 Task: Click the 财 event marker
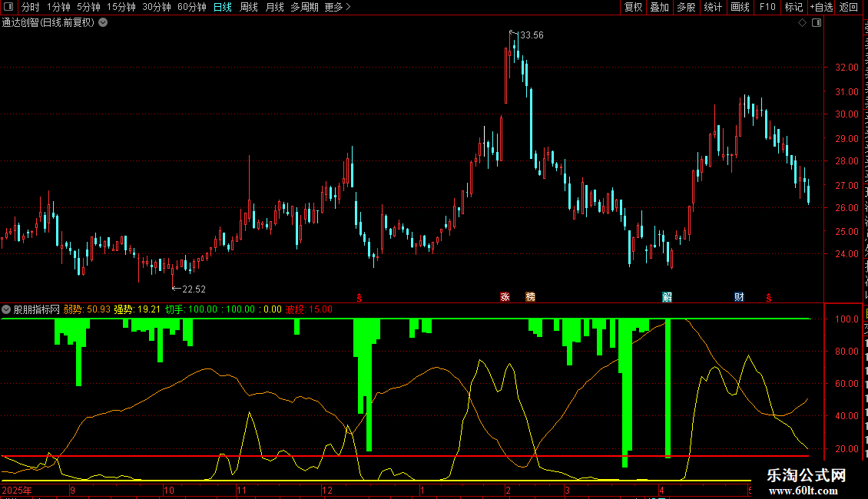[x=739, y=297]
